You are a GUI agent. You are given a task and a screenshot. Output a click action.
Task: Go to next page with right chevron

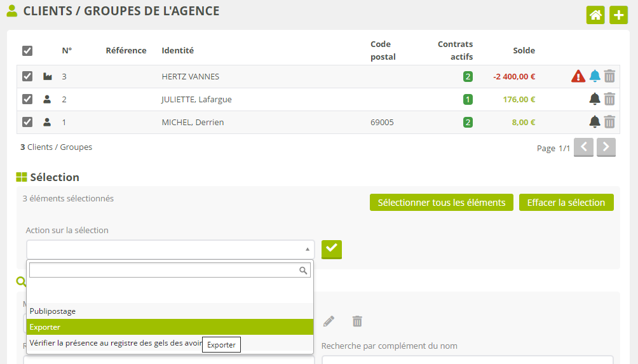606,147
